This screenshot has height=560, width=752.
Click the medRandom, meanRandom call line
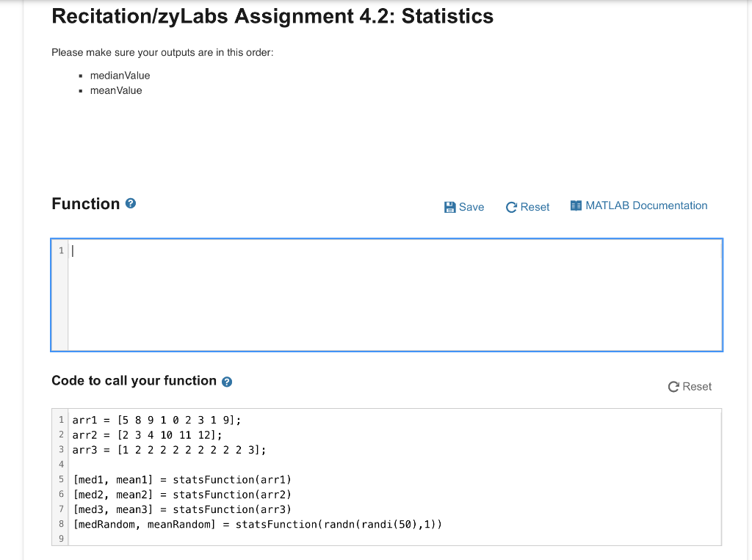(x=258, y=524)
